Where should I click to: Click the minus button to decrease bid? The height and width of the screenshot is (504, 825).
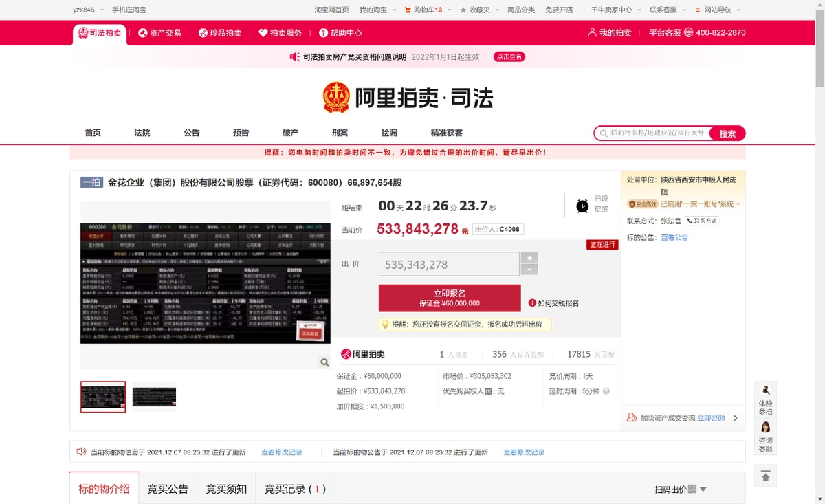pyautogui.click(x=529, y=270)
